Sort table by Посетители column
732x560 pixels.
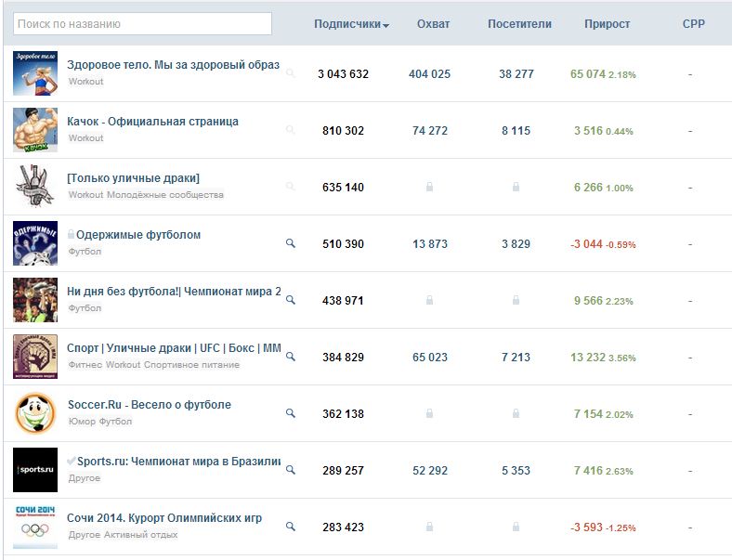point(519,24)
